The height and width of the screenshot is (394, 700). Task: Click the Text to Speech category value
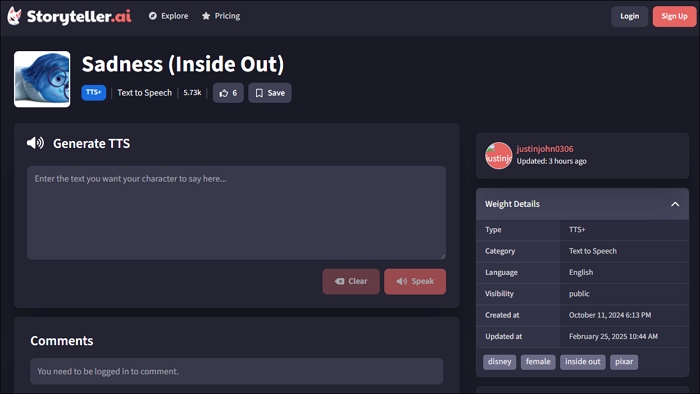(592, 251)
